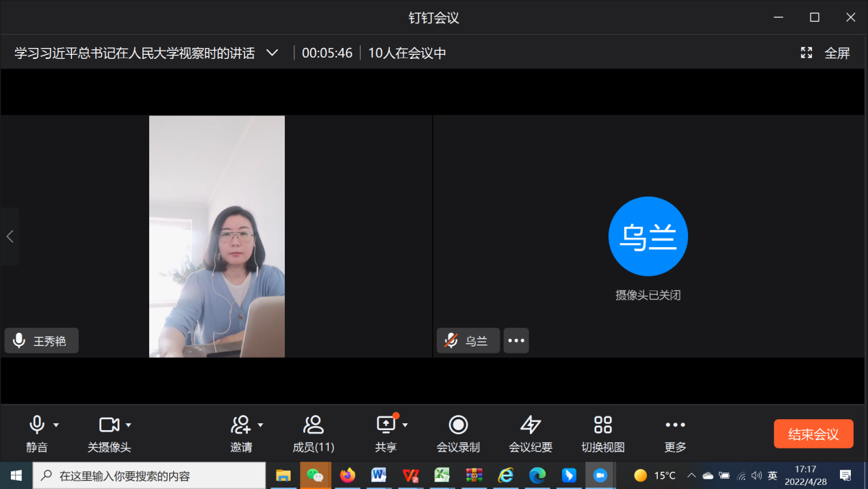Expand the microphone options arrow beside 静音
This screenshot has width=868, height=489.
pyautogui.click(x=56, y=425)
